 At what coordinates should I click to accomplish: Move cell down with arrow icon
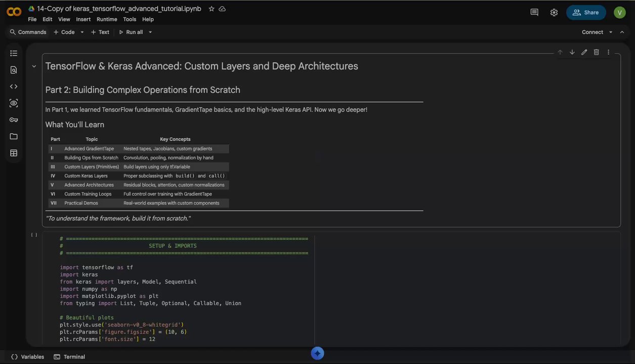(x=572, y=52)
